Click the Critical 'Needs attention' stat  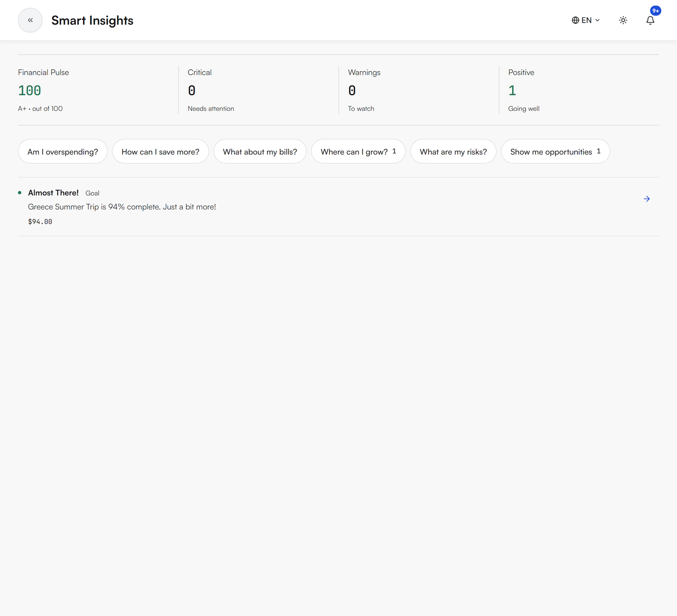[211, 109]
